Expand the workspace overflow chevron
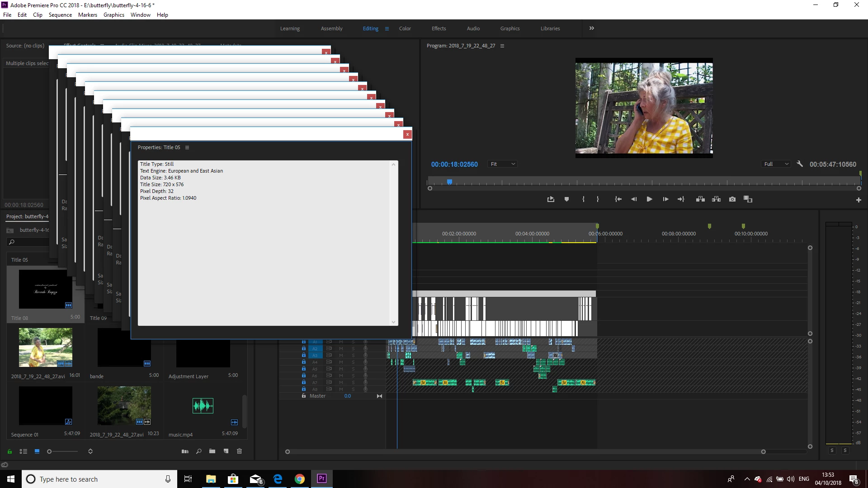This screenshot has width=868, height=488. pos(591,28)
